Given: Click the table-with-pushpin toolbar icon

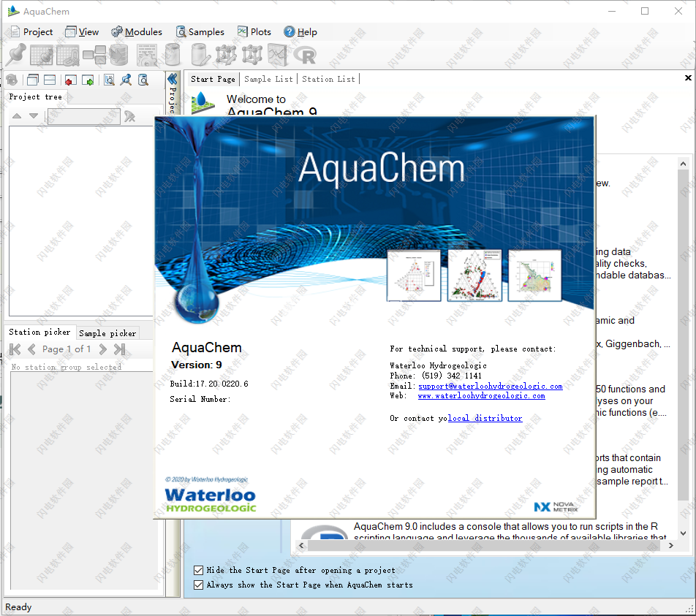Looking at the screenshot, I should point(42,55).
